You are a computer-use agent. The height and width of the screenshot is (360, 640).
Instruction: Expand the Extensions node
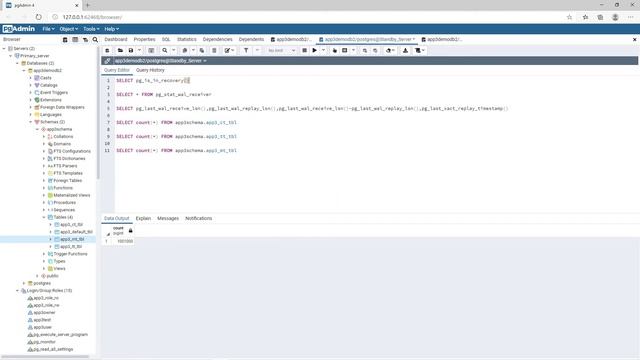click(x=31, y=100)
